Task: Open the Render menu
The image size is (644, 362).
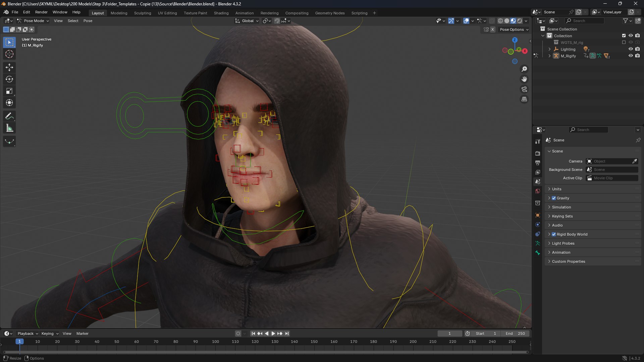Action: pos(41,12)
